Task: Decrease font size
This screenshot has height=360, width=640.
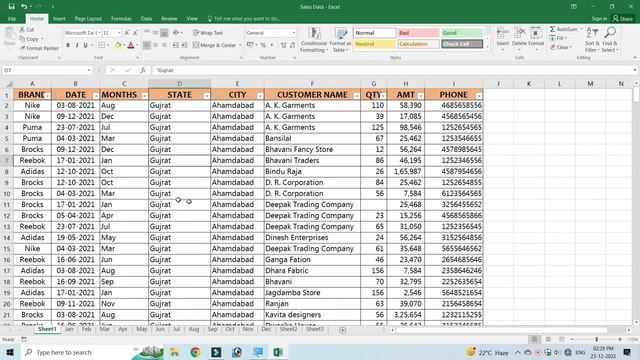Action: coord(135,33)
